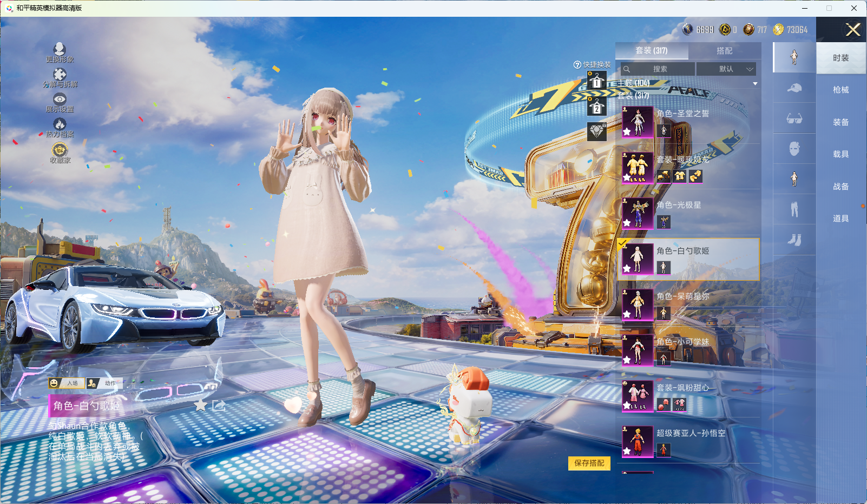Open the 载具 vehicles tab
This screenshot has height=504, width=867.
pos(841,154)
